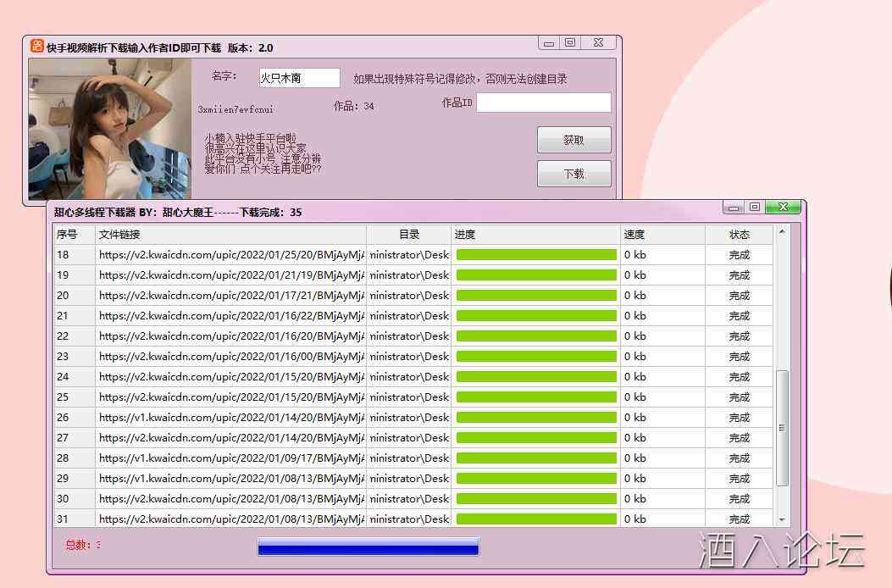892x588 pixels.
Task: Click the 名字 input field with 火只木南
Action: (x=299, y=78)
